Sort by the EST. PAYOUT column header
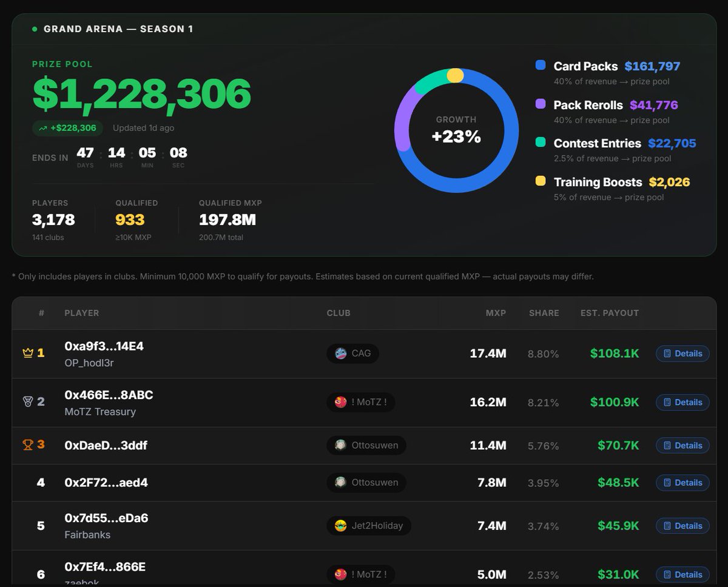728x587 pixels. click(x=610, y=313)
